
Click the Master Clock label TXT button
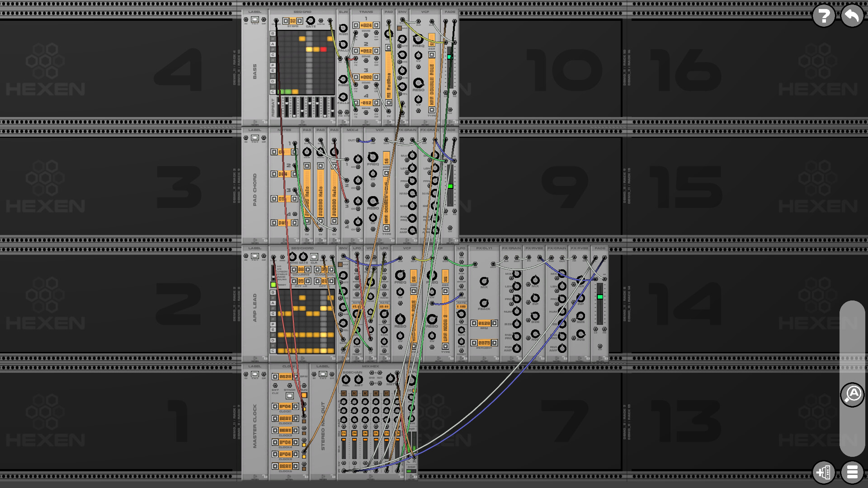(x=255, y=374)
